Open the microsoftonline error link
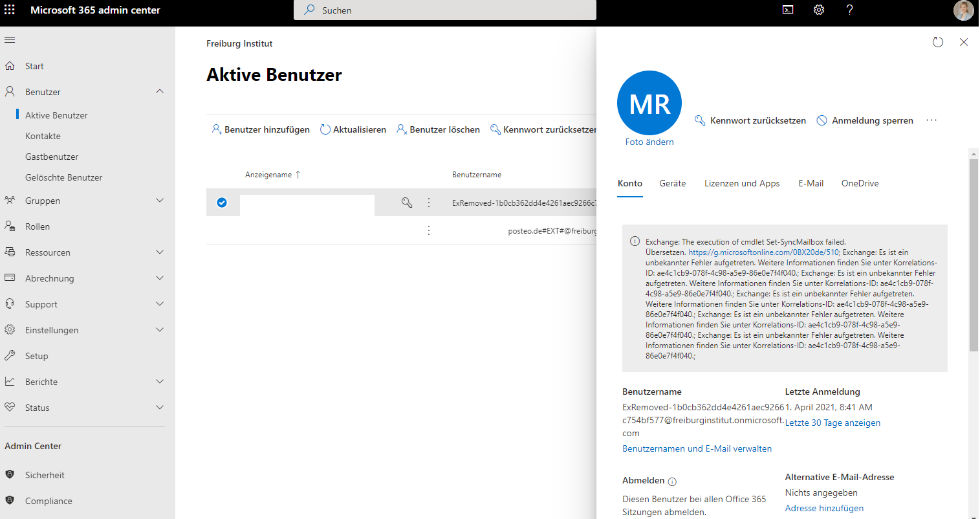The height and width of the screenshot is (519, 980). click(x=764, y=252)
